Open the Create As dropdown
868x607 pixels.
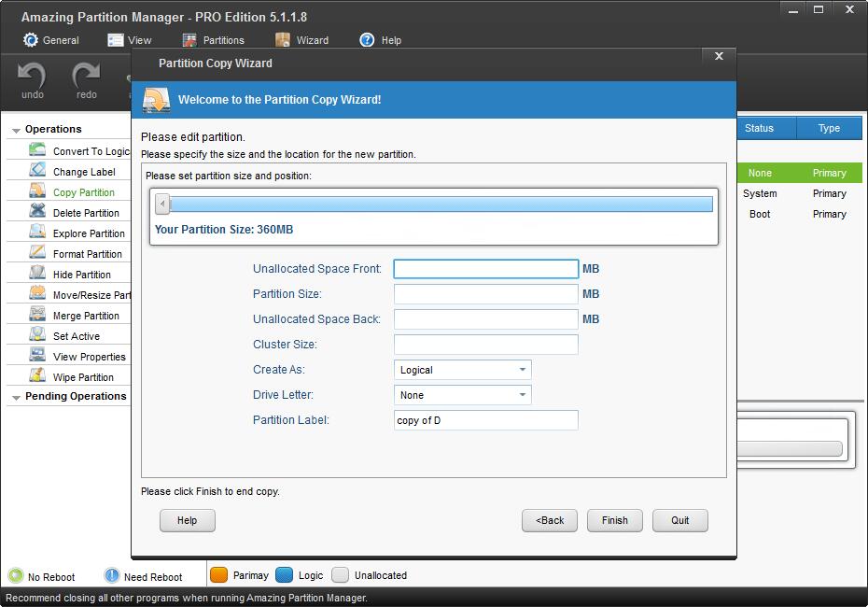pyautogui.click(x=462, y=370)
